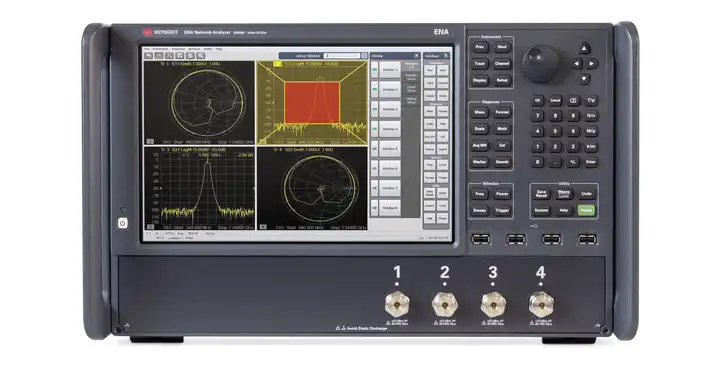Select the Window 6 softkey on screen
Screen dimensions: 720x369
(389, 168)
